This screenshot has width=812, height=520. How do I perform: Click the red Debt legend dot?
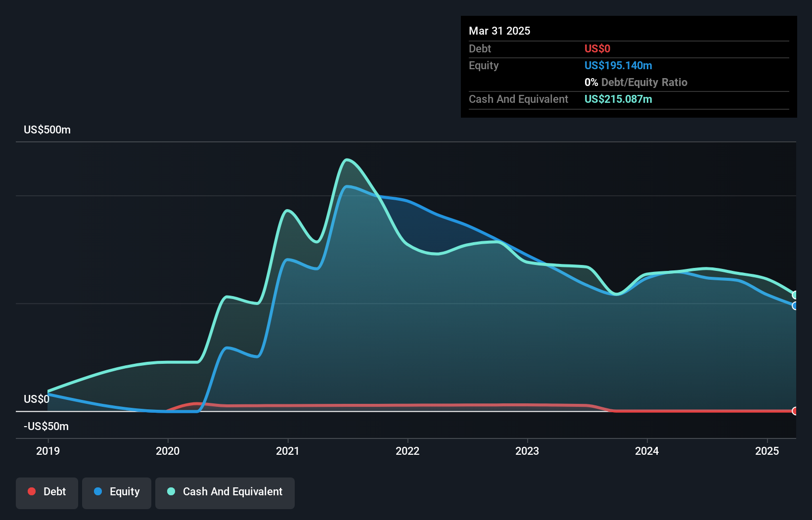point(32,491)
